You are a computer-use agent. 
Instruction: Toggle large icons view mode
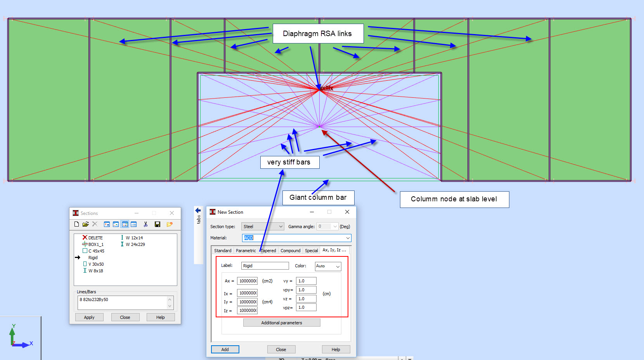[106, 224]
